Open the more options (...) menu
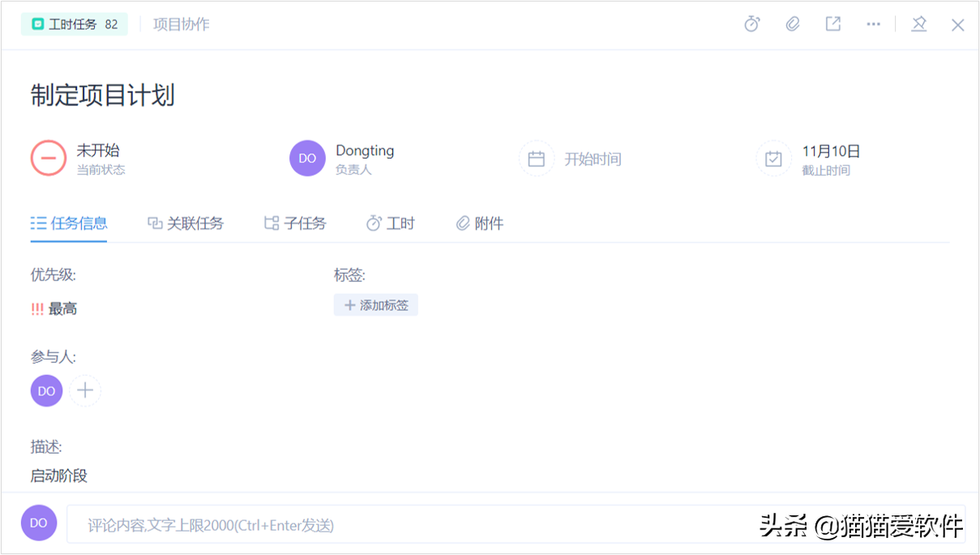The image size is (980, 555). tap(873, 24)
